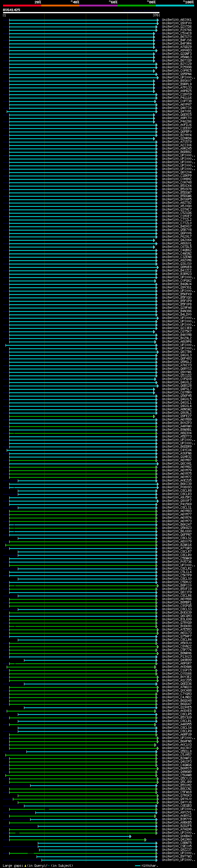This screenshot has height=868, width=197.
Task: Click the cyan ~100% identity legend segment
Action: pyautogui.click(x=175, y=6)
